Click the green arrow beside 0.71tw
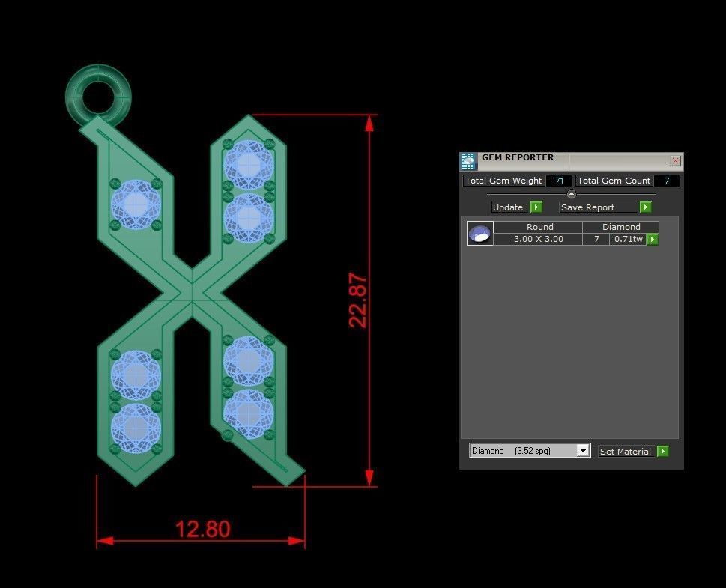Image resolution: width=726 pixels, height=588 pixels. coord(653,240)
